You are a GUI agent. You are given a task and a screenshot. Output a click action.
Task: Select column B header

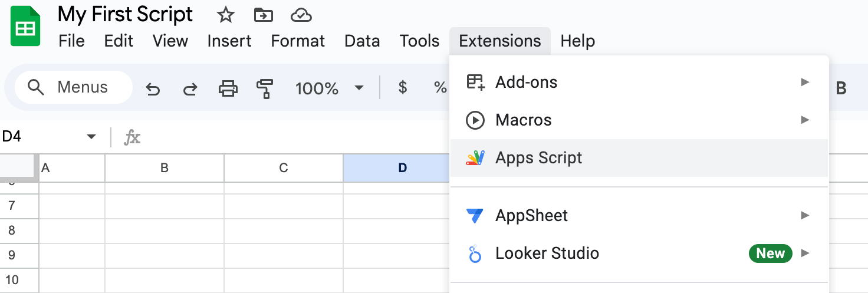165,168
